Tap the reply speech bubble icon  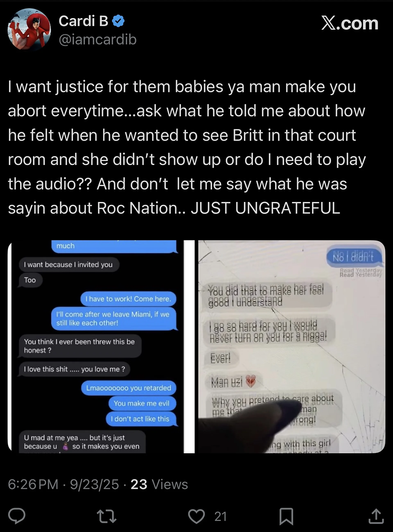click(x=17, y=516)
